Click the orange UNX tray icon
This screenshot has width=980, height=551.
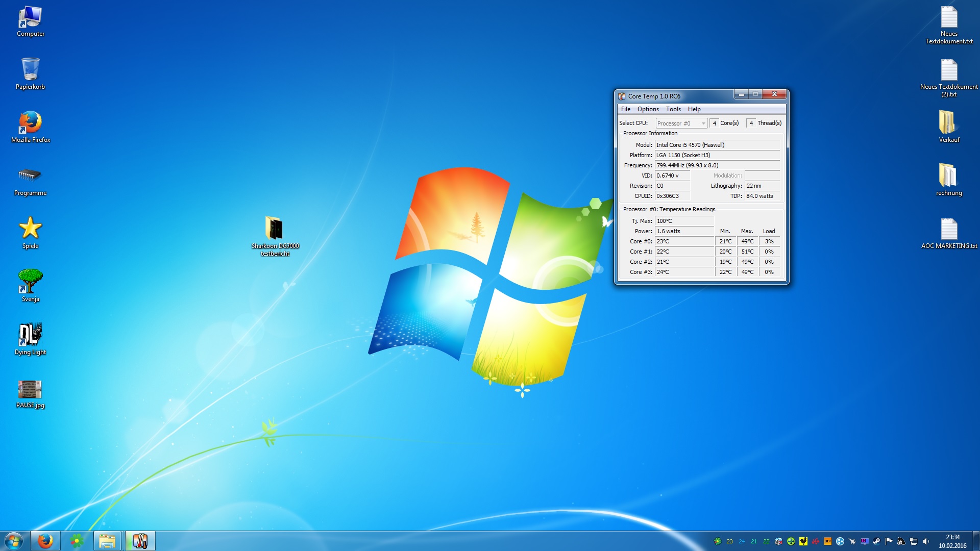[x=827, y=541]
